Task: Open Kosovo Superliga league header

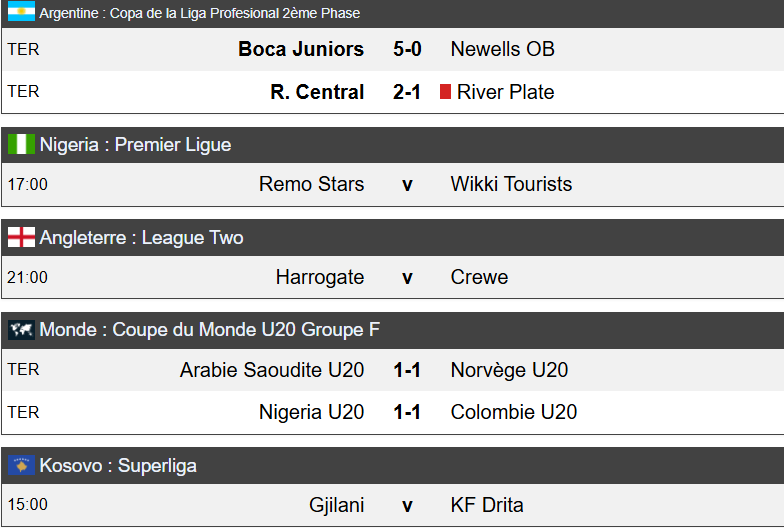Action: click(118, 466)
